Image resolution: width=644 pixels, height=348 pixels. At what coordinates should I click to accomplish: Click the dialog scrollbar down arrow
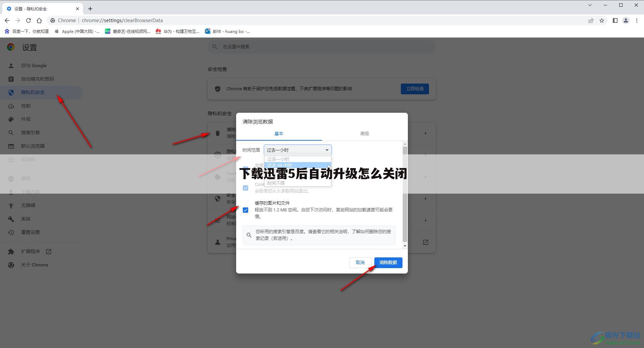pyautogui.click(x=405, y=246)
